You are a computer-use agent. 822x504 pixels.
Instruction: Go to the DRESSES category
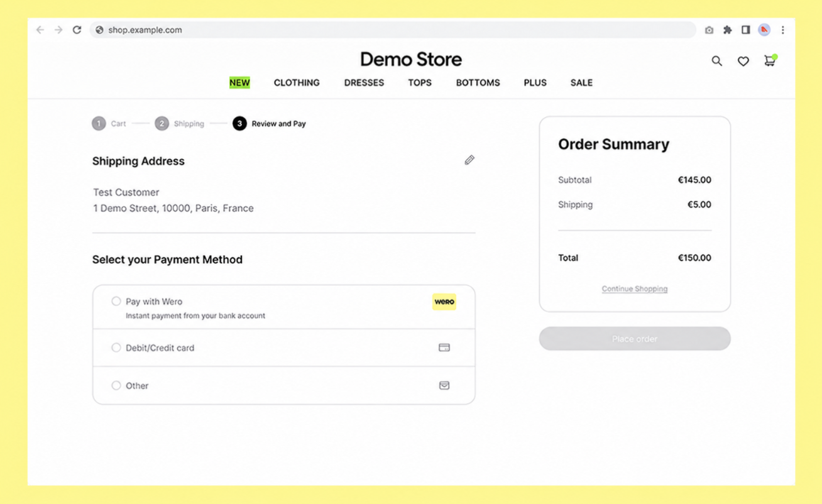364,82
